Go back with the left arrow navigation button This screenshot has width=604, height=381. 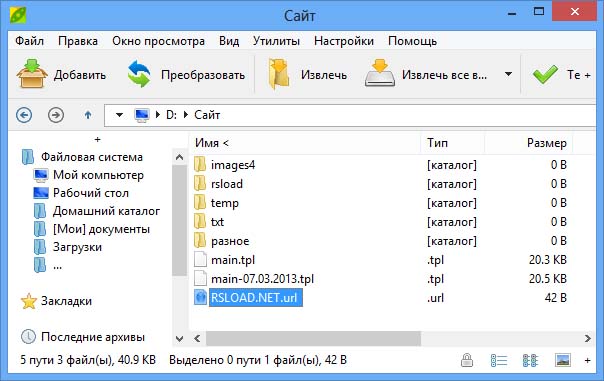tap(24, 115)
